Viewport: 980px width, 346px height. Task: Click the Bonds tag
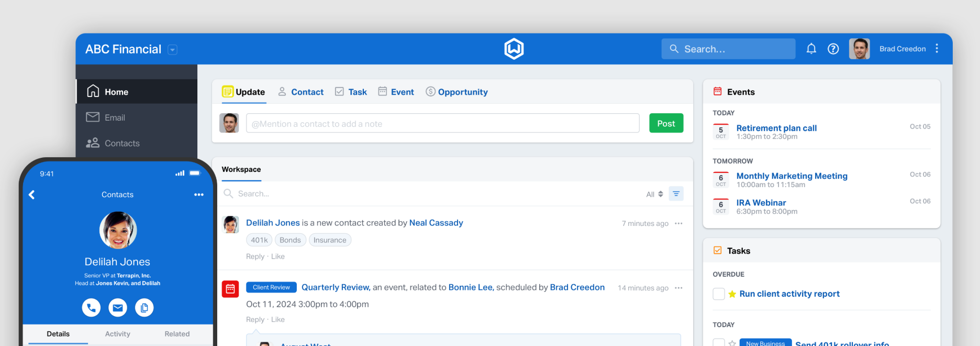point(290,240)
